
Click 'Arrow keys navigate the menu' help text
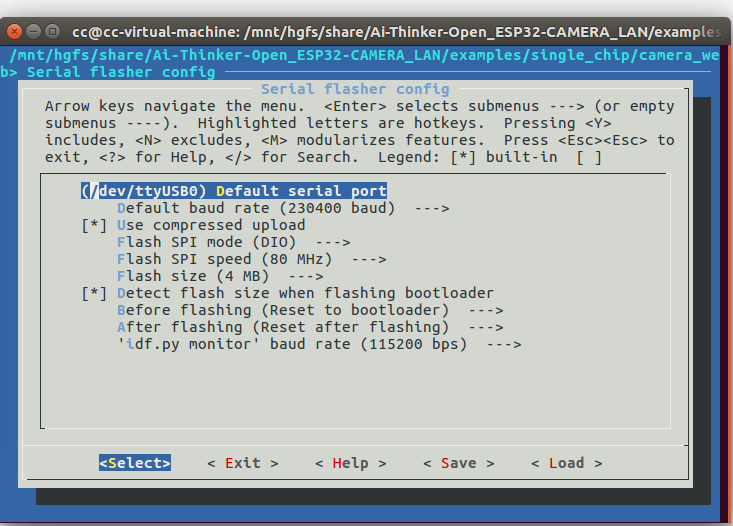(x=174, y=106)
